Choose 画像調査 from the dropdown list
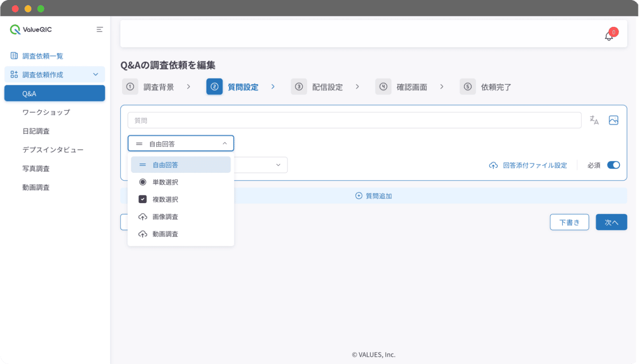 coord(165,217)
